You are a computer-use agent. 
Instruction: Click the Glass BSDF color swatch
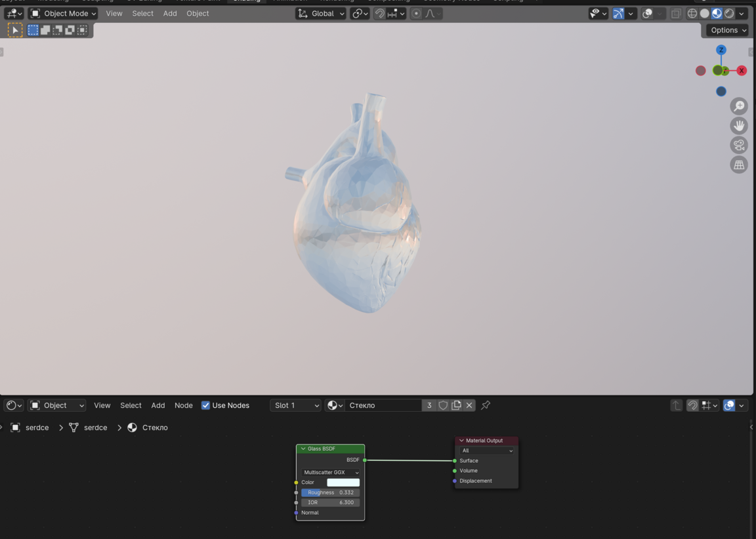click(x=343, y=483)
